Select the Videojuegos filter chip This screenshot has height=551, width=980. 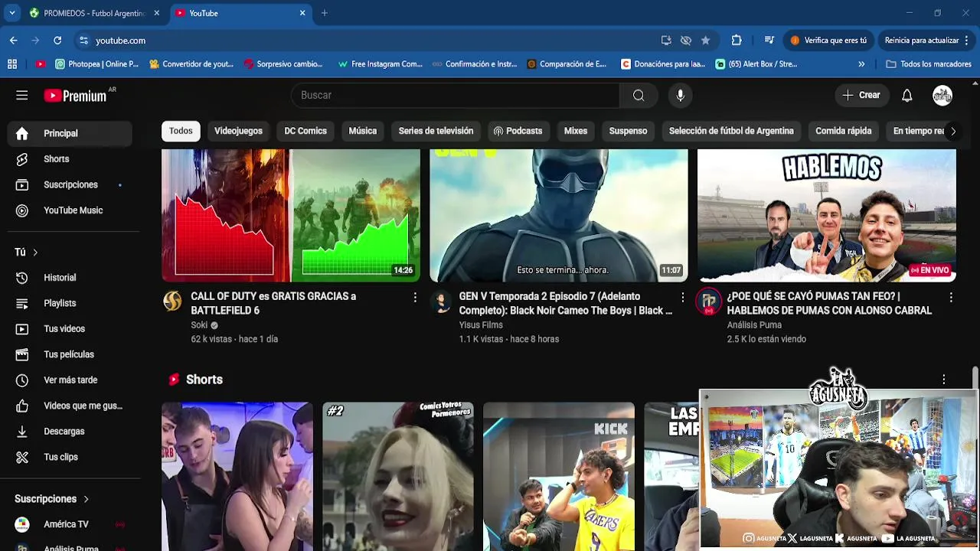238,131
